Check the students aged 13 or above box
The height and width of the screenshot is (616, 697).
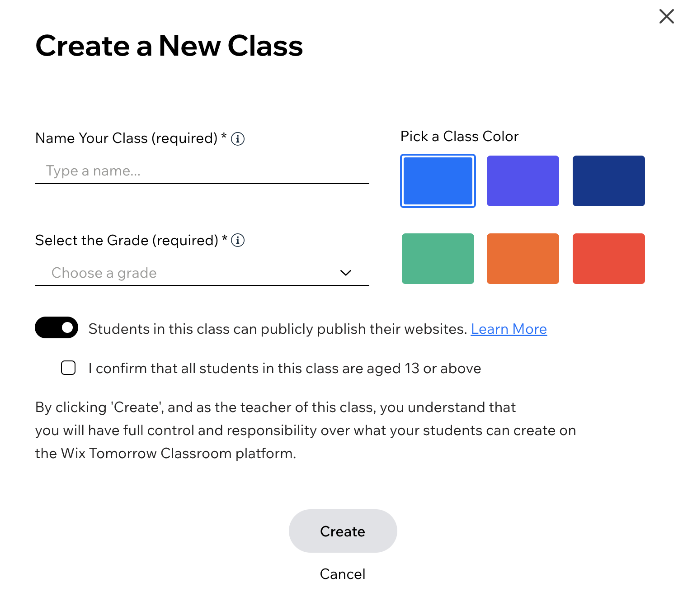(68, 368)
